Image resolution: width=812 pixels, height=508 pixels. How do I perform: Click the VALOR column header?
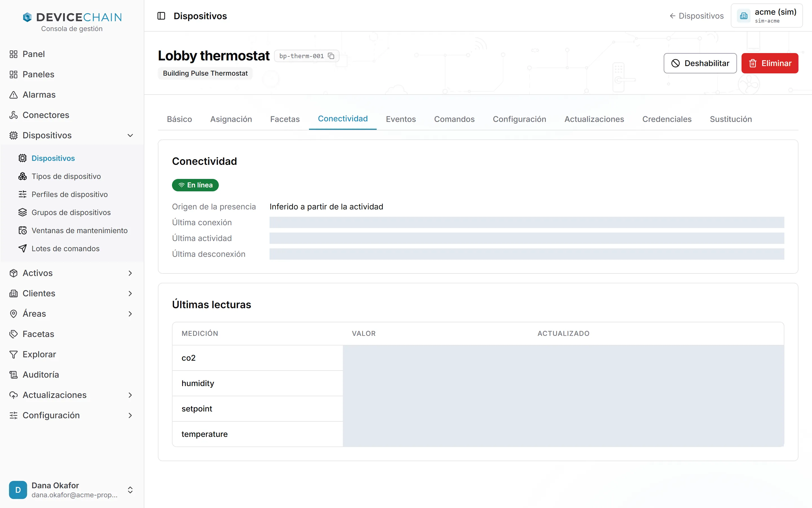[364, 333]
